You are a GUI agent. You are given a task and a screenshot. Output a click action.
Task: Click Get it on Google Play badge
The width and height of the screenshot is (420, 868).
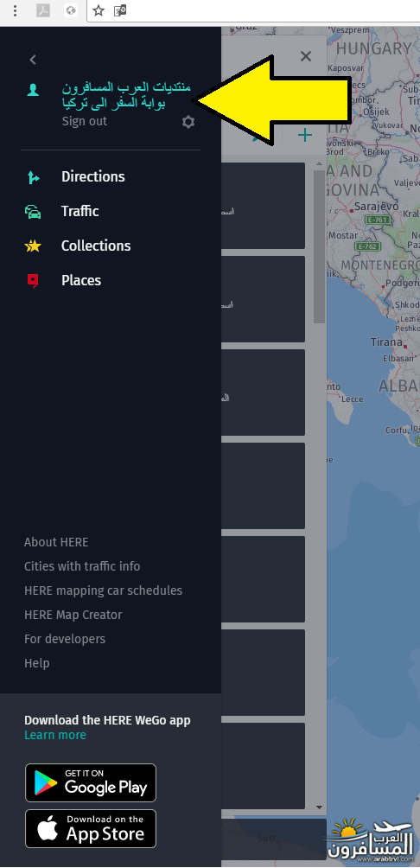(91, 782)
